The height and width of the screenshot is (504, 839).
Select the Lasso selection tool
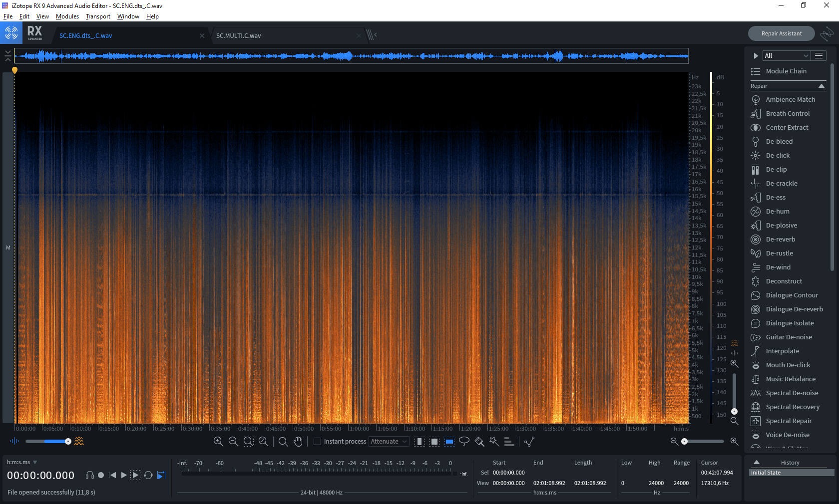point(464,441)
